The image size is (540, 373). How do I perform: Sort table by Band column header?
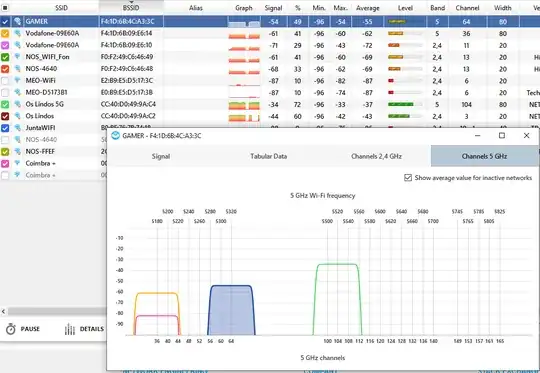coord(437,8)
